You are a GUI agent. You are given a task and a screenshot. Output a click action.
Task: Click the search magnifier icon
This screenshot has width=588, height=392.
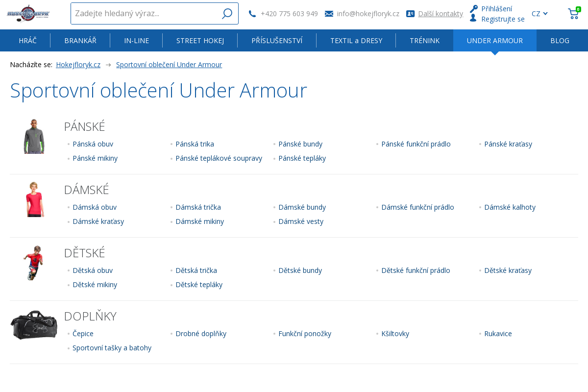click(x=227, y=13)
